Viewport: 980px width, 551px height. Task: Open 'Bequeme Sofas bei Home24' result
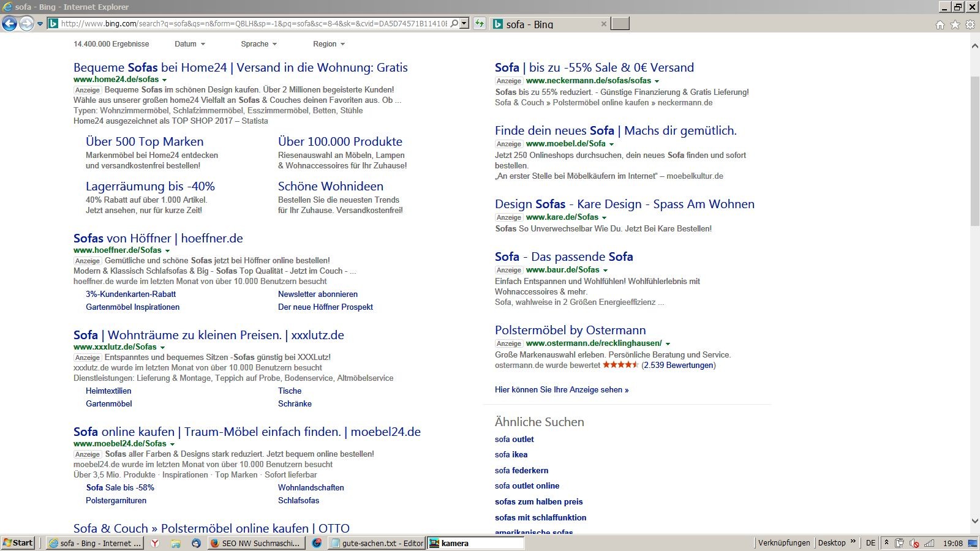pos(241,67)
